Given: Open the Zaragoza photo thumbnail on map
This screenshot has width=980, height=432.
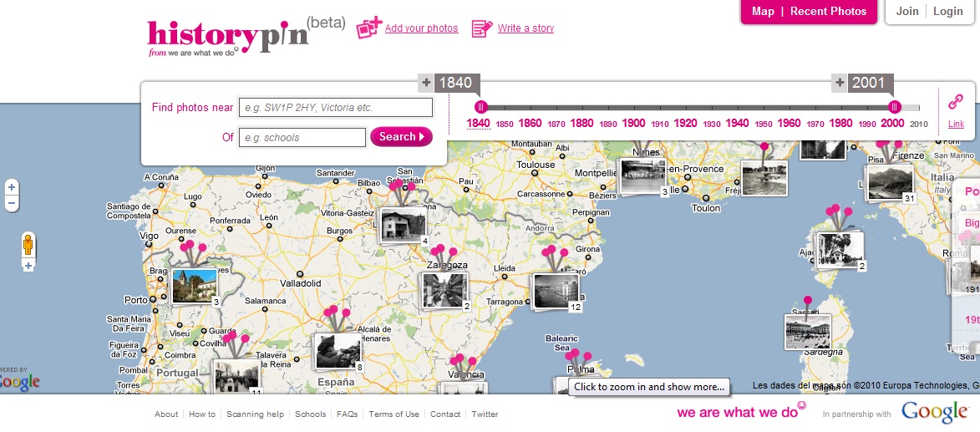Looking at the screenshot, I should [443, 290].
